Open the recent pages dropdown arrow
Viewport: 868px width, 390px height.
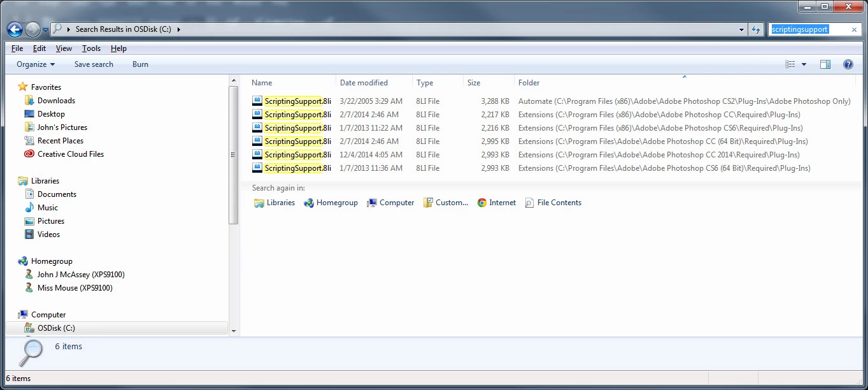[45, 30]
